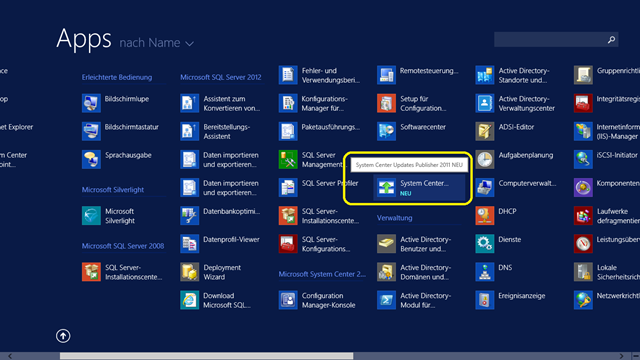
Task: Click the scrollbar right arrow
Action: tap(621, 356)
